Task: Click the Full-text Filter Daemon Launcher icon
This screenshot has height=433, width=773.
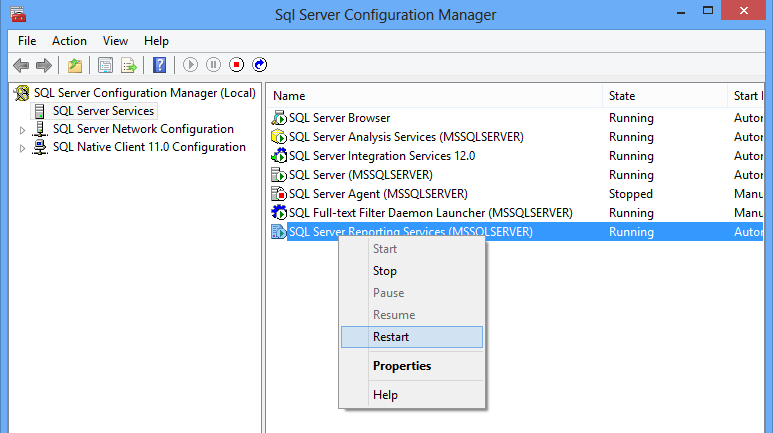Action: tap(279, 213)
